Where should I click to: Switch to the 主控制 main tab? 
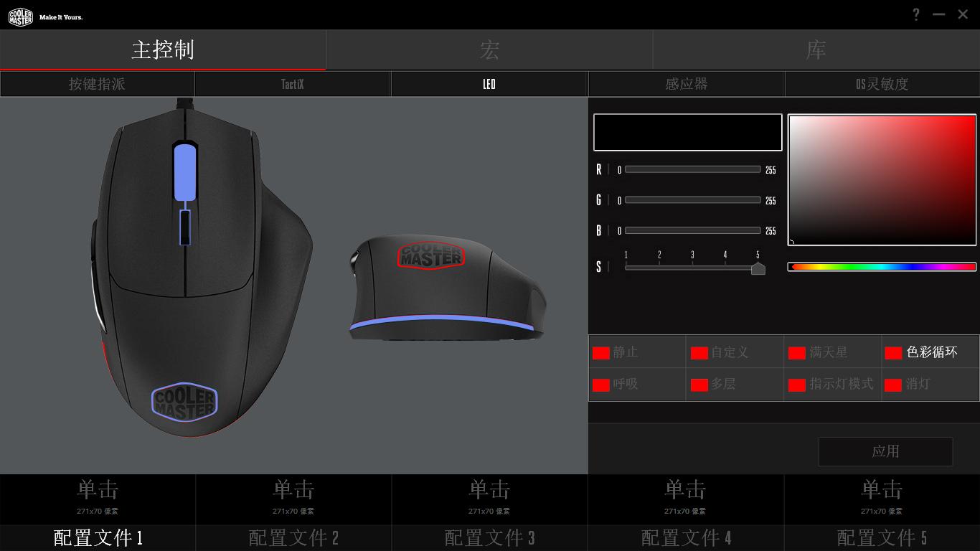[163, 50]
